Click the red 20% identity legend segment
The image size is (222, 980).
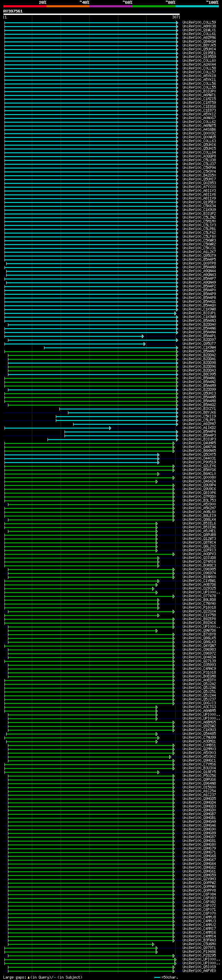pyautogui.click(x=25, y=6)
